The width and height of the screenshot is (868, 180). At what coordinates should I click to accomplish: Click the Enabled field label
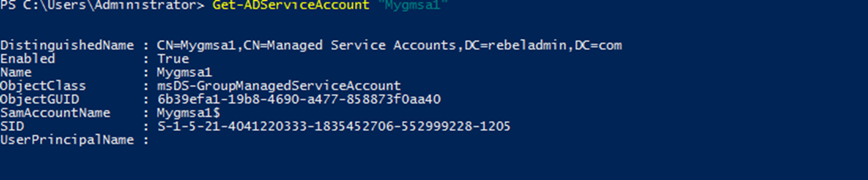[x=28, y=59]
